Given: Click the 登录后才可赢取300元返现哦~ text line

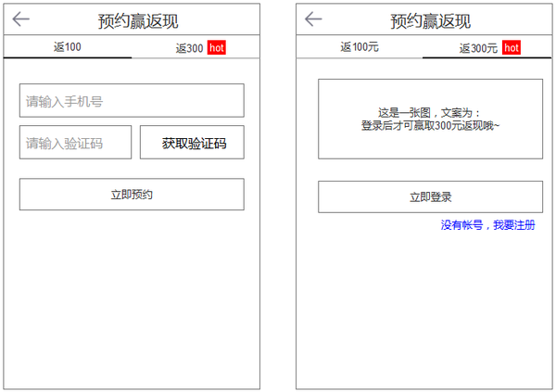Looking at the screenshot, I should 430,125.
